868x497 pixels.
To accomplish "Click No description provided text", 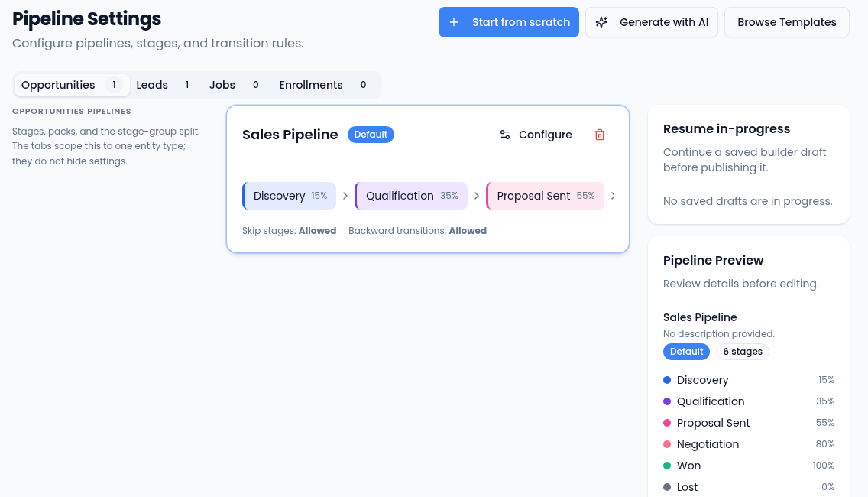I will click(718, 334).
